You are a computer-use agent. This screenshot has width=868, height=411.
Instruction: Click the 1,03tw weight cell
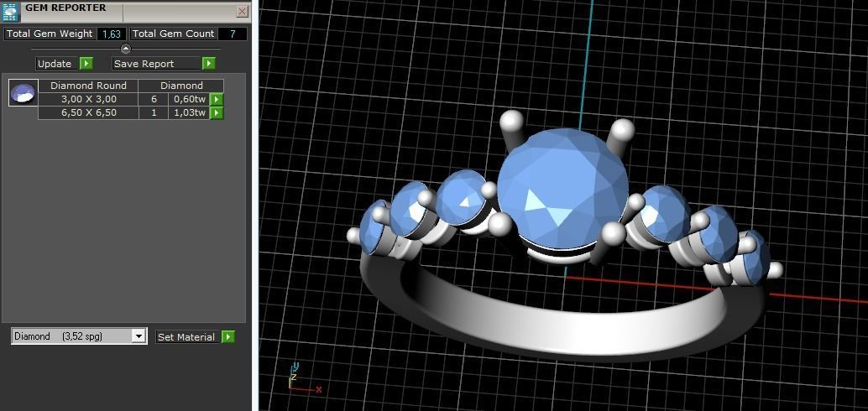click(190, 113)
